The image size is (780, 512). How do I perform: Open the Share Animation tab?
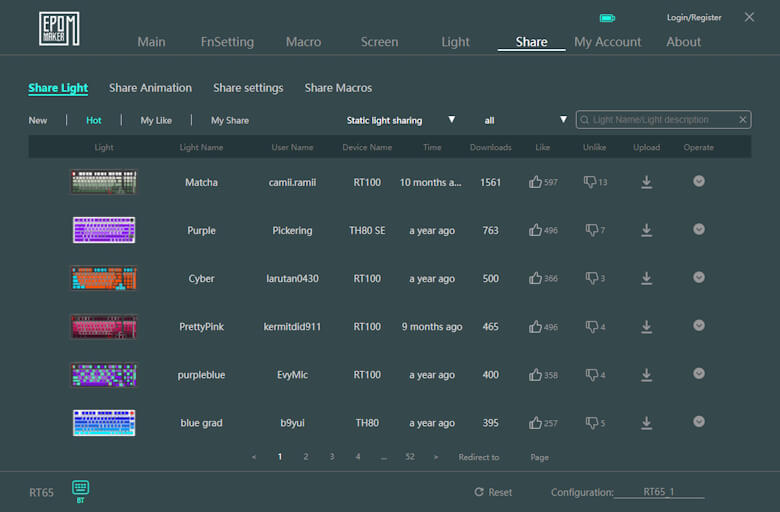pyautogui.click(x=150, y=88)
